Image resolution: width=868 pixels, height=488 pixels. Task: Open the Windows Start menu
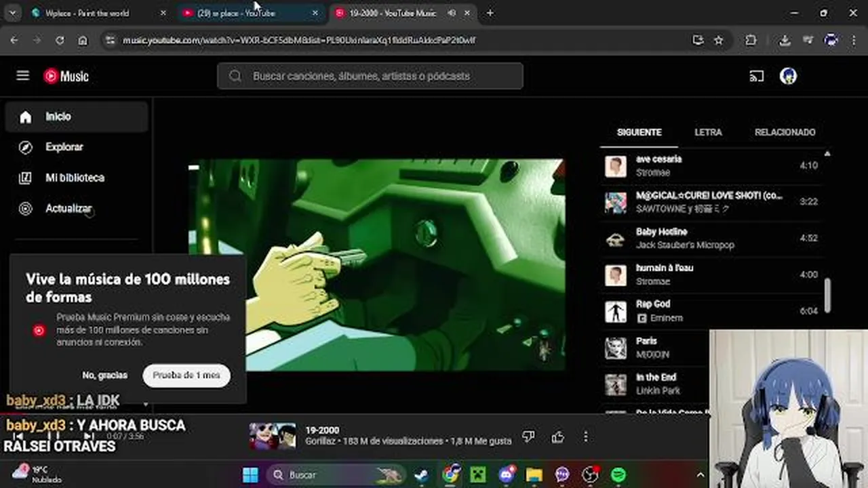(250, 474)
